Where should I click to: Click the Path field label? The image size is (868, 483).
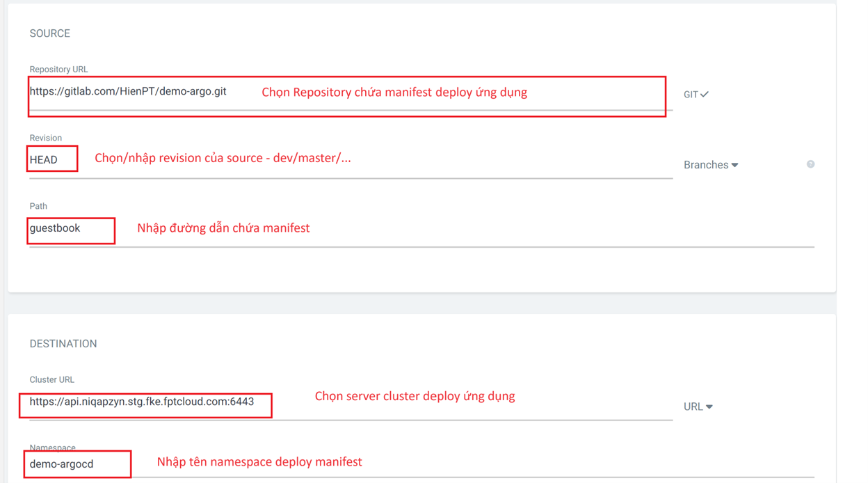(x=38, y=206)
